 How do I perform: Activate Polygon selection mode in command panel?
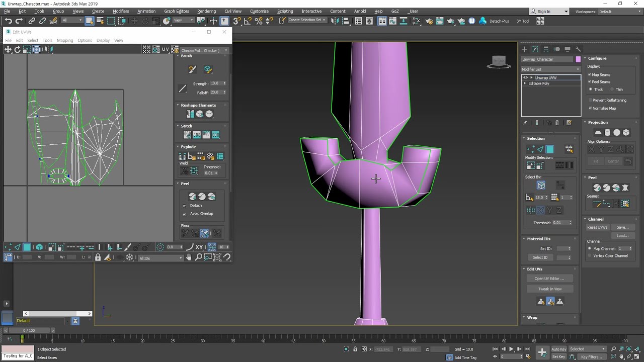click(x=550, y=149)
